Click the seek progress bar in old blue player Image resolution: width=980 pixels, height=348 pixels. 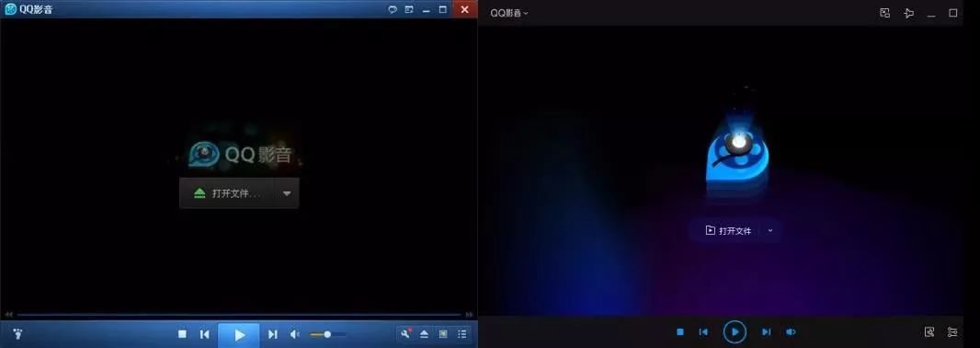[x=239, y=314]
